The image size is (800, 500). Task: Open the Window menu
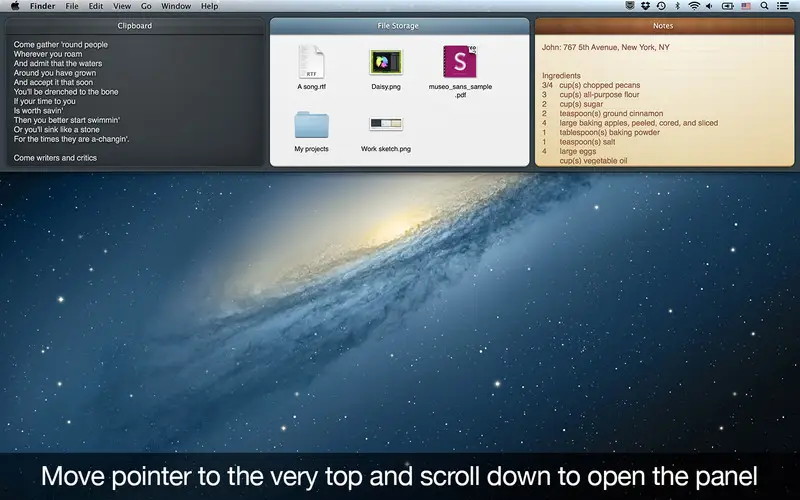[176, 6]
